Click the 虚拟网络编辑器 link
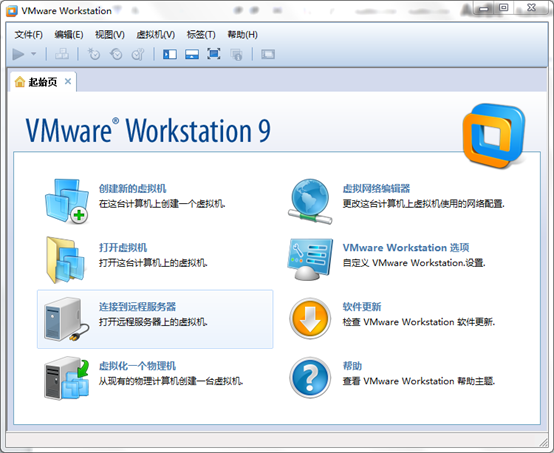Viewport: 554px width, 453px height. coord(376,189)
